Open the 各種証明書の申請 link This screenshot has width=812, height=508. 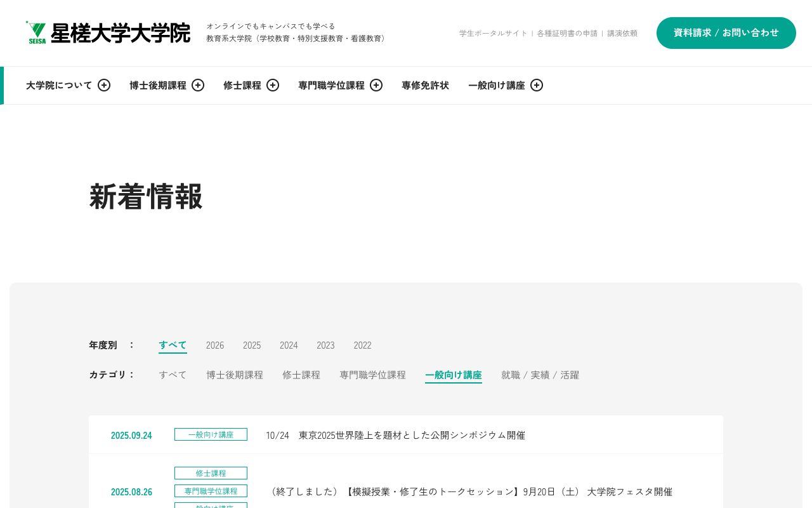coord(566,33)
